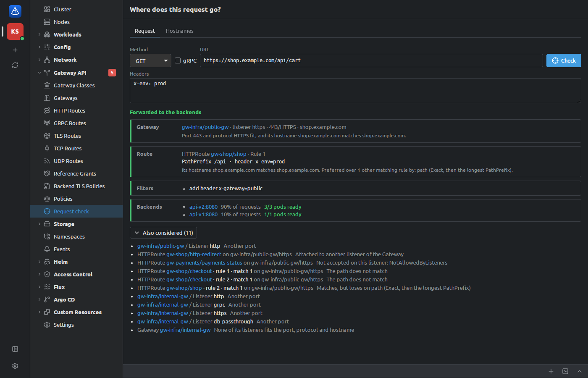Expand bottom panel with up chevron

pyautogui.click(x=580, y=371)
